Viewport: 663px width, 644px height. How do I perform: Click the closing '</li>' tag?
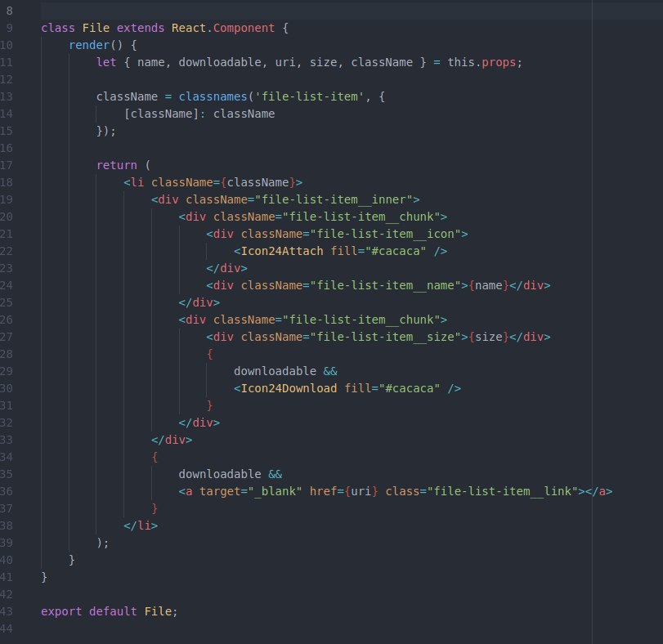(x=141, y=525)
